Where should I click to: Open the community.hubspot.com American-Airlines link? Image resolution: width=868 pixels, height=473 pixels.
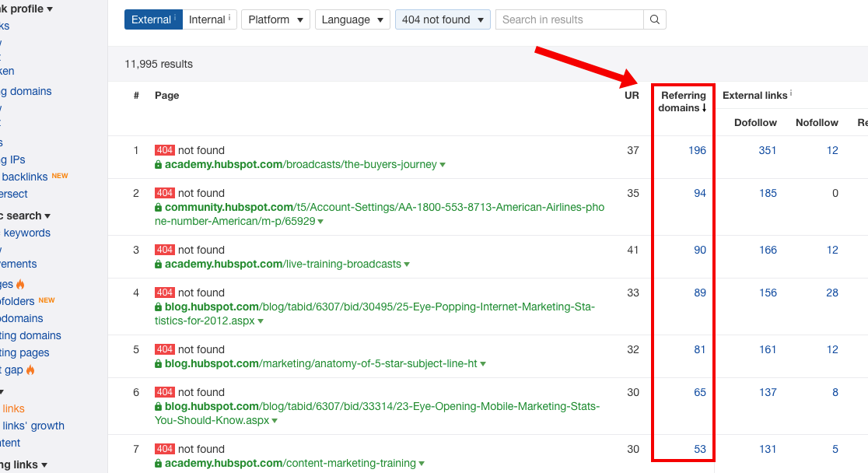click(x=380, y=215)
